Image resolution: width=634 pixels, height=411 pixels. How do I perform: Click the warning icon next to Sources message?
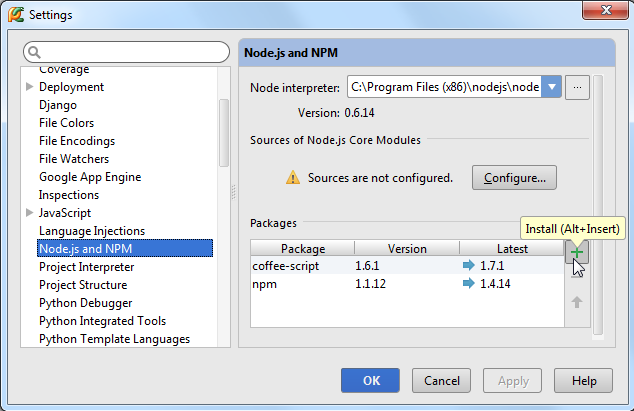(293, 178)
